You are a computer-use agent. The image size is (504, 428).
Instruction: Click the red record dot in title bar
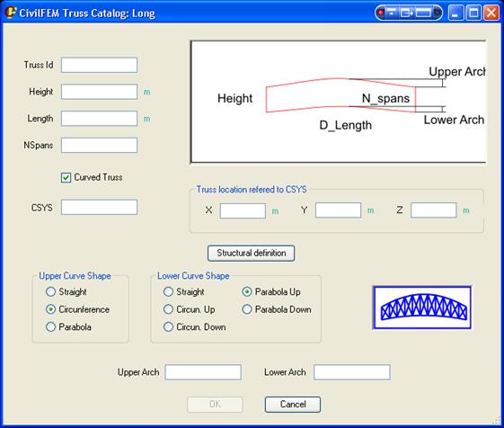click(381, 13)
